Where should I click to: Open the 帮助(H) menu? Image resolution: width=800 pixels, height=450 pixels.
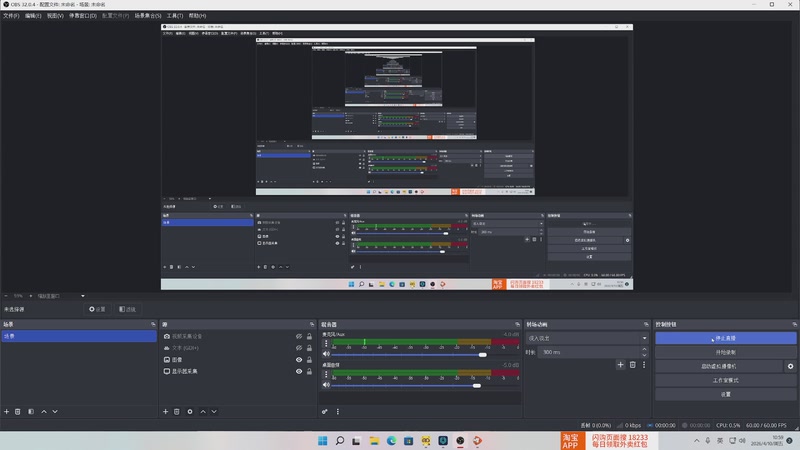click(197, 16)
